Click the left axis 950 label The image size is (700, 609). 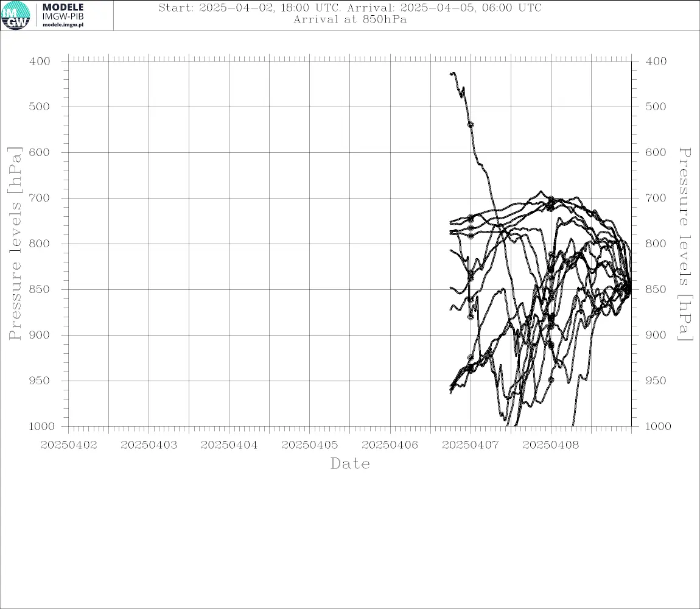40,380
